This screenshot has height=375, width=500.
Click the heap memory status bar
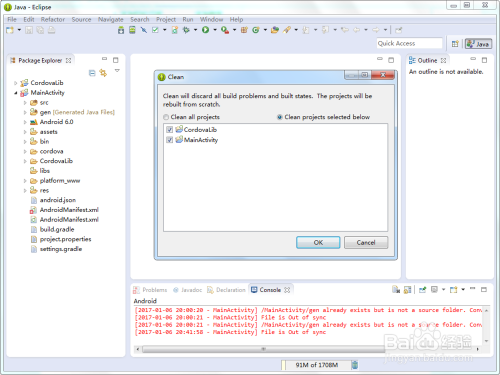point(316,365)
